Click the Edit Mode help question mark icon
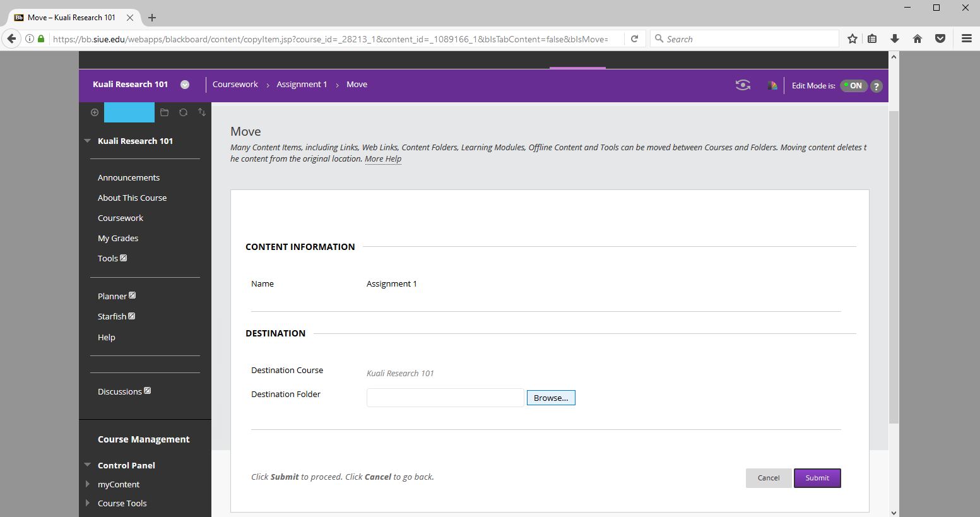The height and width of the screenshot is (517, 980). pyautogui.click(x=877, y=86)
